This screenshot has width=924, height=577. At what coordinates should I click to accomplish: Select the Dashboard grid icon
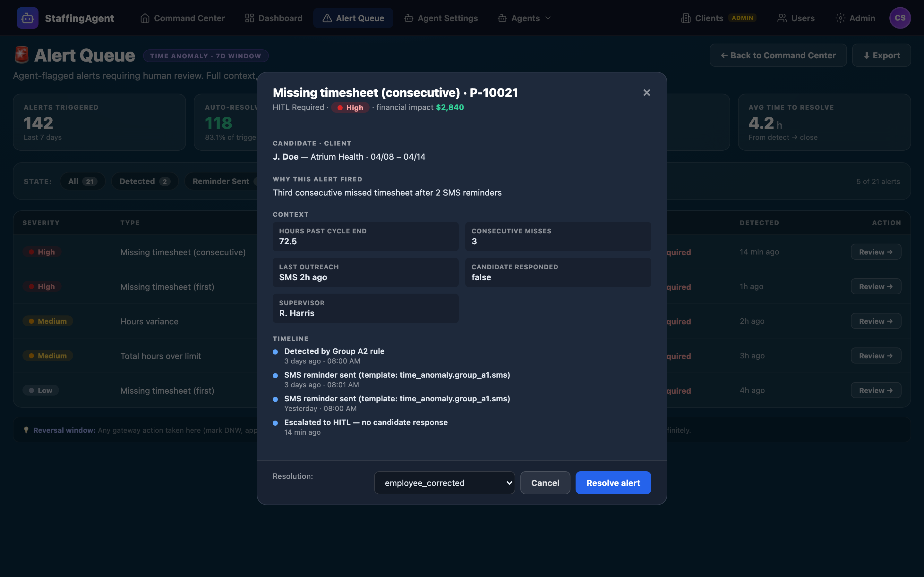pos(249,18)
